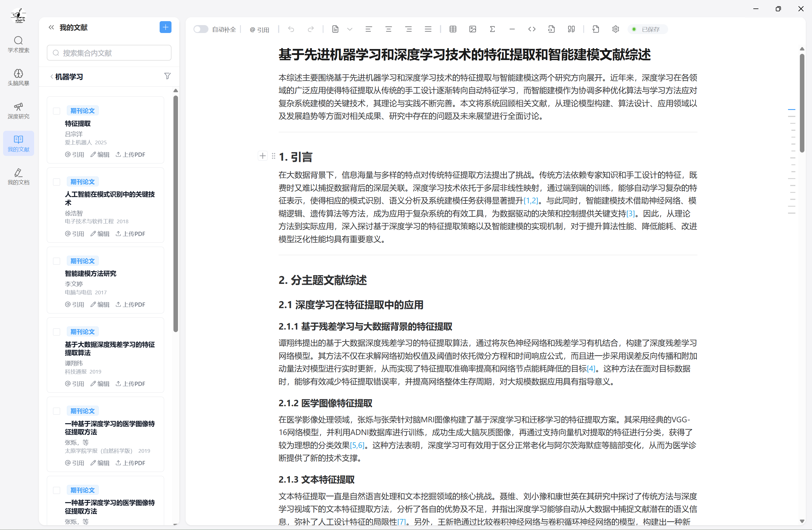
Task: Open 头脑风暴 in the left sidebar
Action: click(18, 77)
